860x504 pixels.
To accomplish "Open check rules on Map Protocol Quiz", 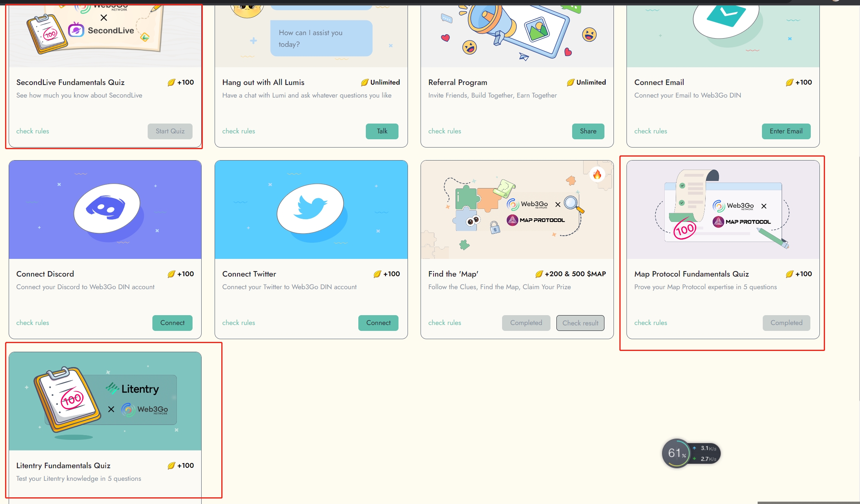I will coord(650,323).
